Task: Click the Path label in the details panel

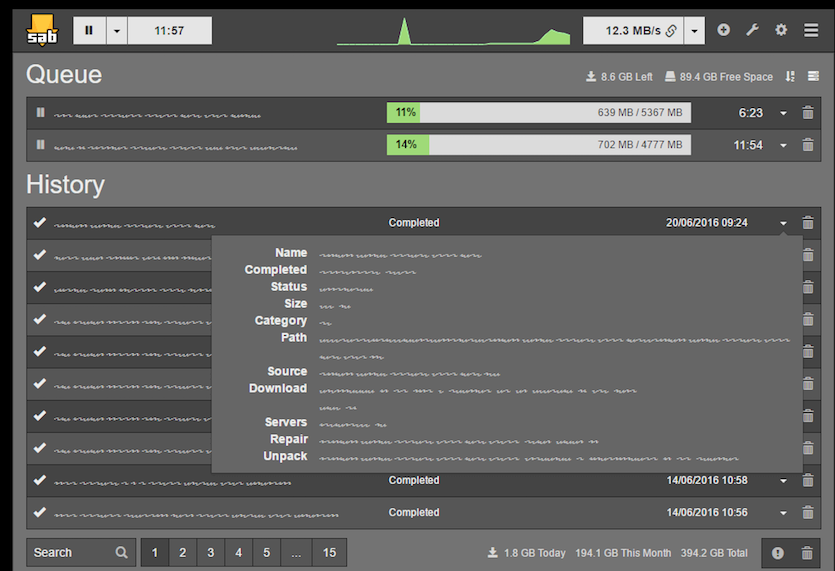Action: click(x=294, y=337)
